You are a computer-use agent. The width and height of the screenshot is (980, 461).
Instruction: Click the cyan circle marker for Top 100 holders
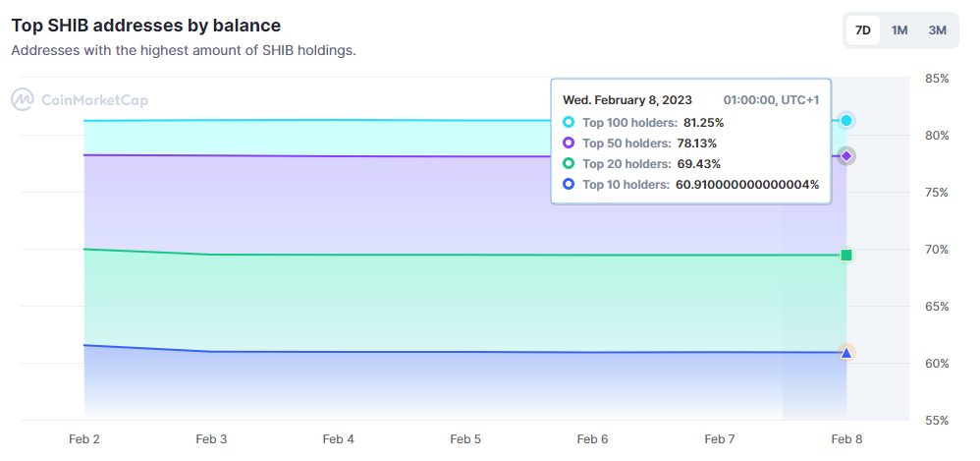point(846,120)
